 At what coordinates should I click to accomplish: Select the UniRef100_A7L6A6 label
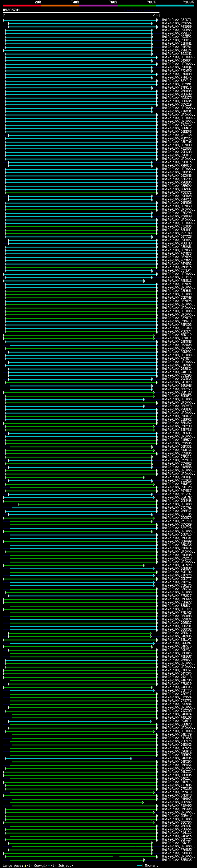coord(177,433)
